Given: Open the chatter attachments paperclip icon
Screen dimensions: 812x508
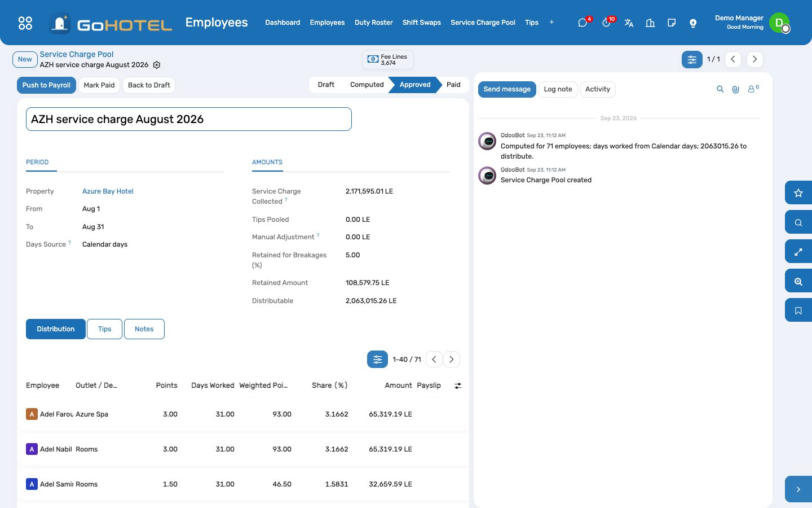Looking at the screenshot, I should click(x=736, y=89).
